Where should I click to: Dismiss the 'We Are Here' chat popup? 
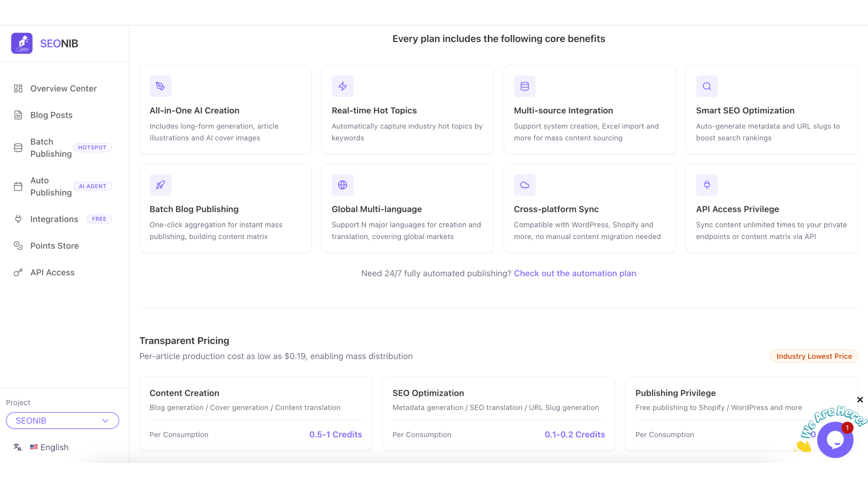click(x=860, y=400)
